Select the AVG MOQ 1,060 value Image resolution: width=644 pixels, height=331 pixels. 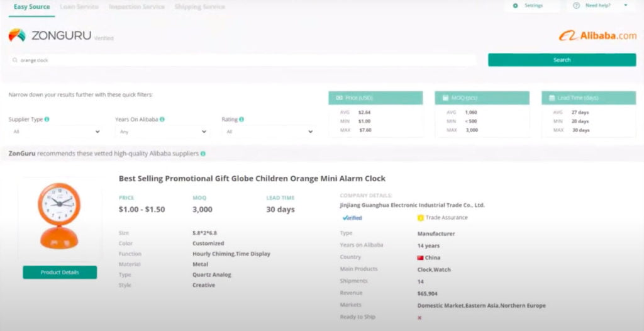(x=471, y=112)
